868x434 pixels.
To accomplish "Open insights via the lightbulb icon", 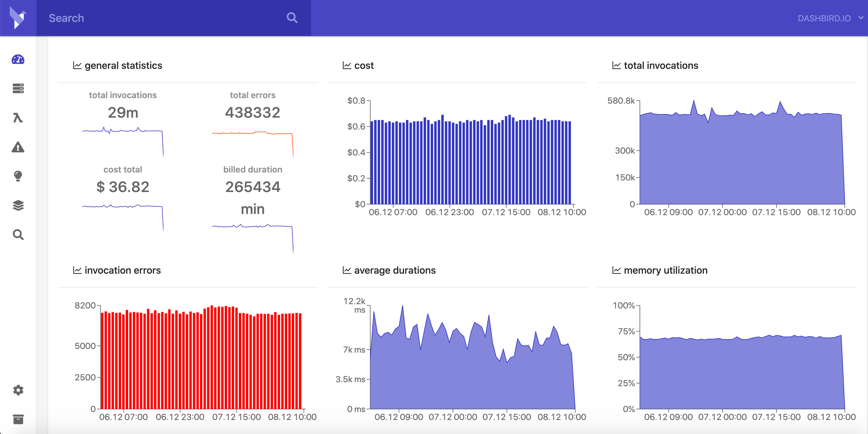I will tap(18, 176).
